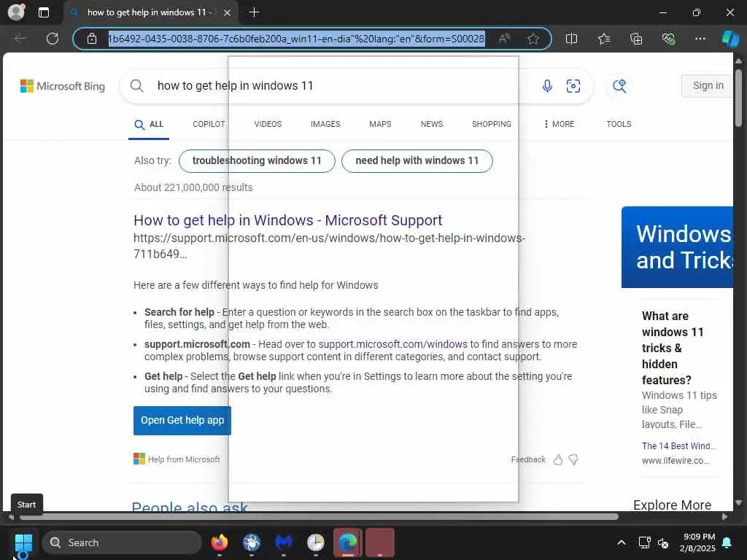Start voice search with microphone icon

(x=547, y=86)
